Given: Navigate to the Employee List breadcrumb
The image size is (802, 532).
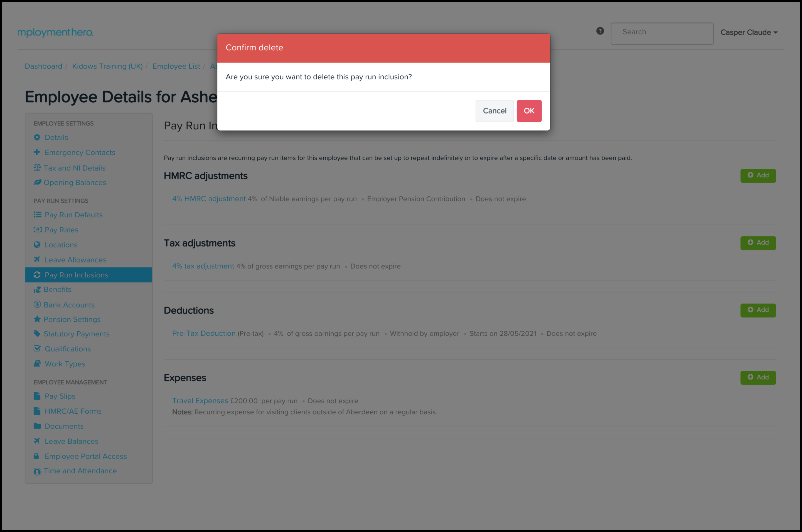Looking at the screenshot, I should click(x=176, y=66).
